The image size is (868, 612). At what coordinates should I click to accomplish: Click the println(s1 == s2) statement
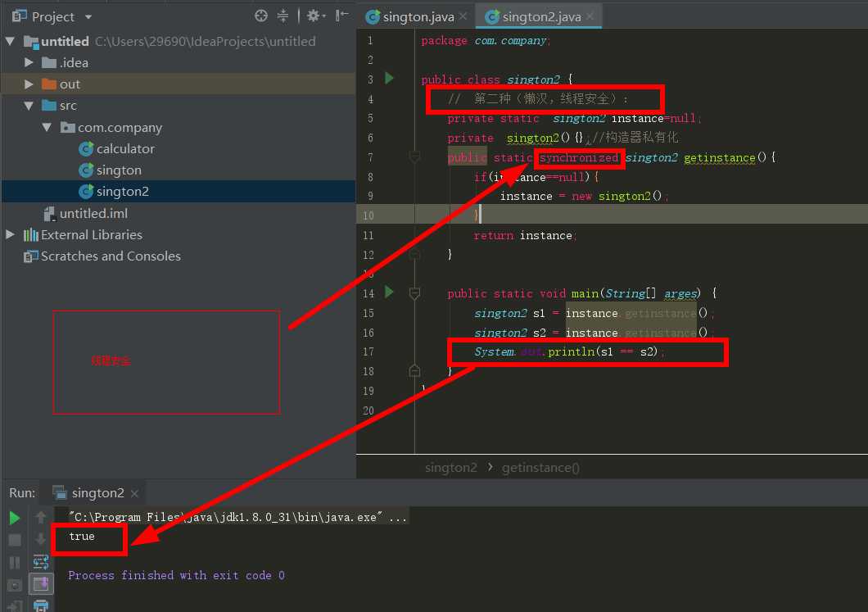click(x=568, y=351)
